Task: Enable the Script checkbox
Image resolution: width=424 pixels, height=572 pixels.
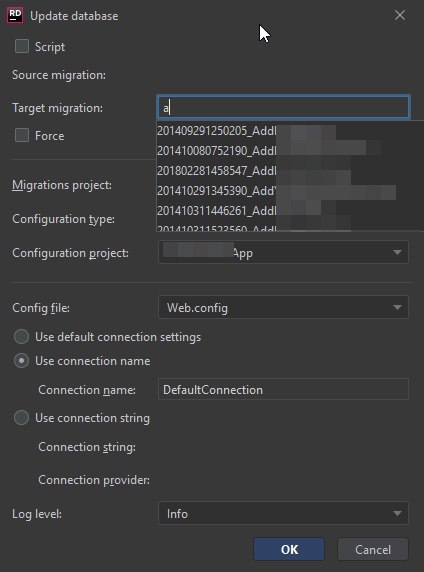Action: pyautogui.click(x=22, y=46)
